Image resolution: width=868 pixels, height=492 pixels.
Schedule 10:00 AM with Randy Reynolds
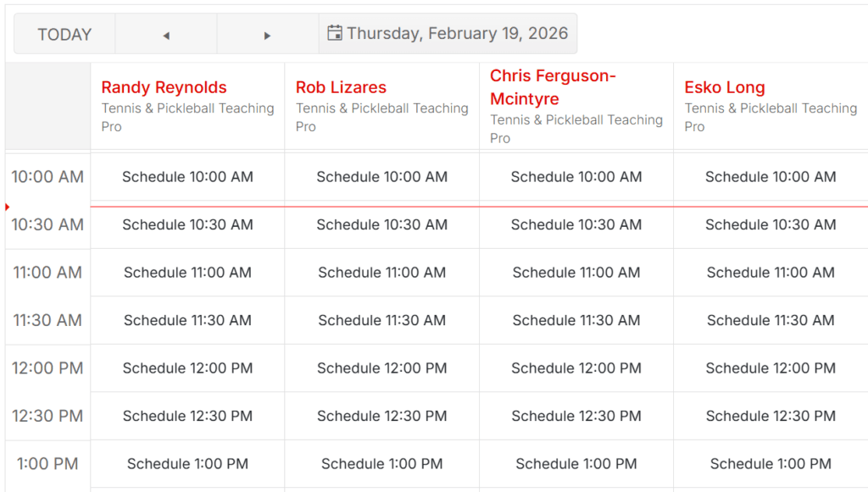pos(187,177)
